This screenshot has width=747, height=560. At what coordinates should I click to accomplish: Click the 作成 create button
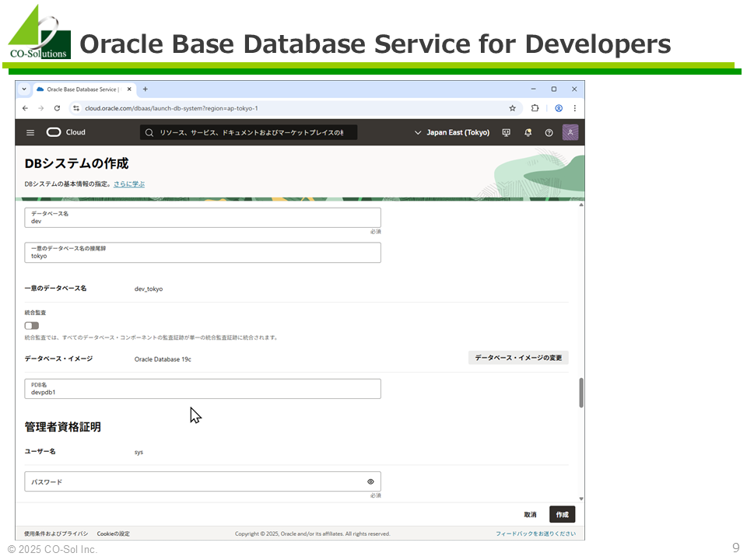point(562,515)
